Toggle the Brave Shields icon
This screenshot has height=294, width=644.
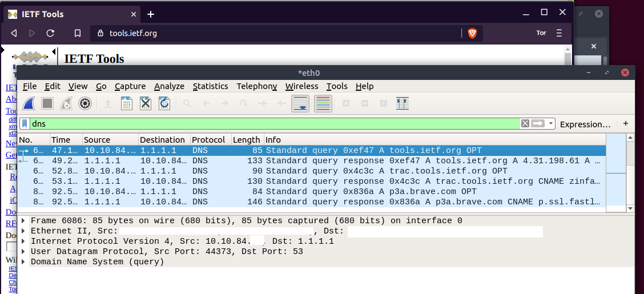[472, 33]
